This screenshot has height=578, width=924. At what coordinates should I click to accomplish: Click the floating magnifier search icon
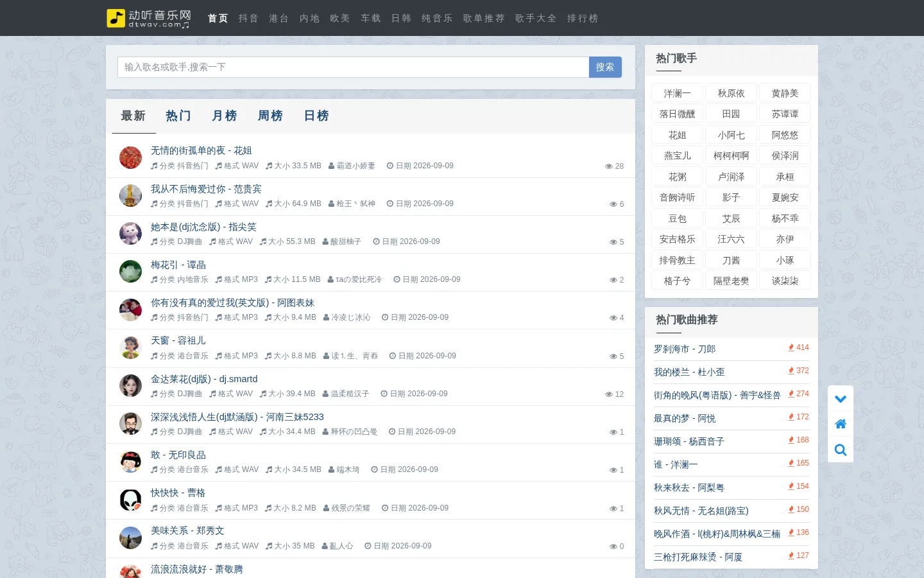841,450
